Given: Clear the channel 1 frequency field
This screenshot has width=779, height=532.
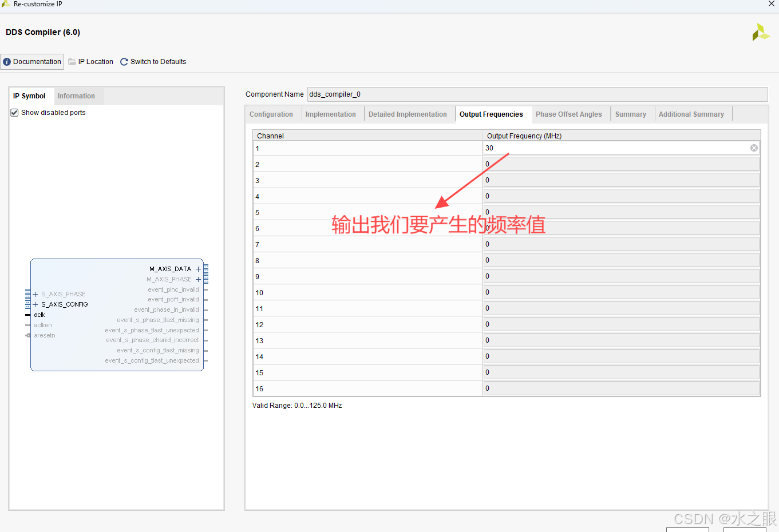Looking at the screenshot, I should 754,148.
